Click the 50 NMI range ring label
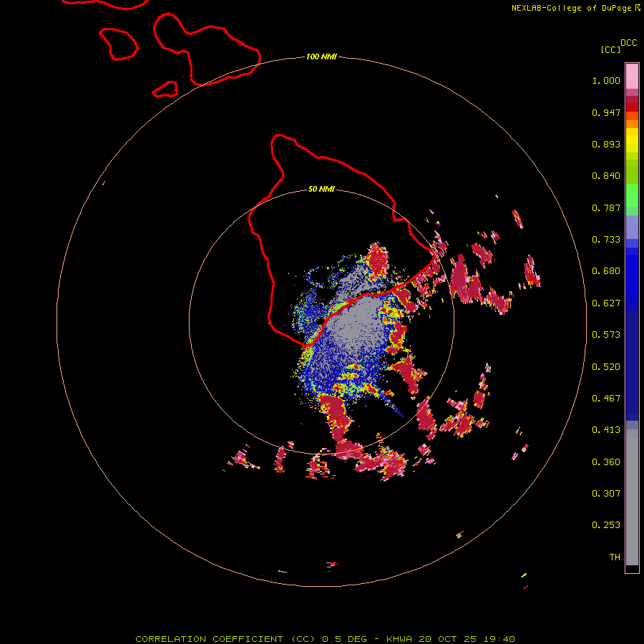This screenshot has width=644, height=644. click(x=321, y=189)
